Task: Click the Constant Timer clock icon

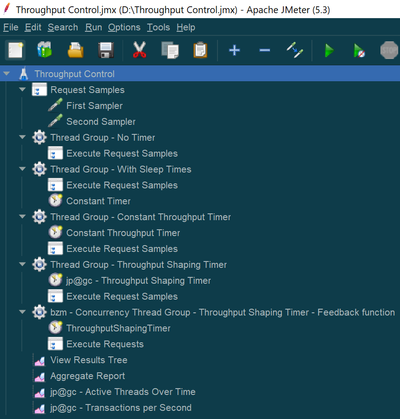Action: 55,201
